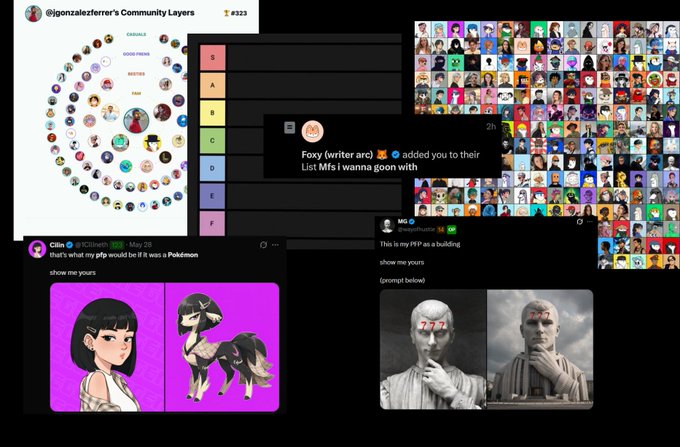This screenshot has width=680, height=447.
Task: Click the Grok icon on MG's tweet
Action: 579,222
